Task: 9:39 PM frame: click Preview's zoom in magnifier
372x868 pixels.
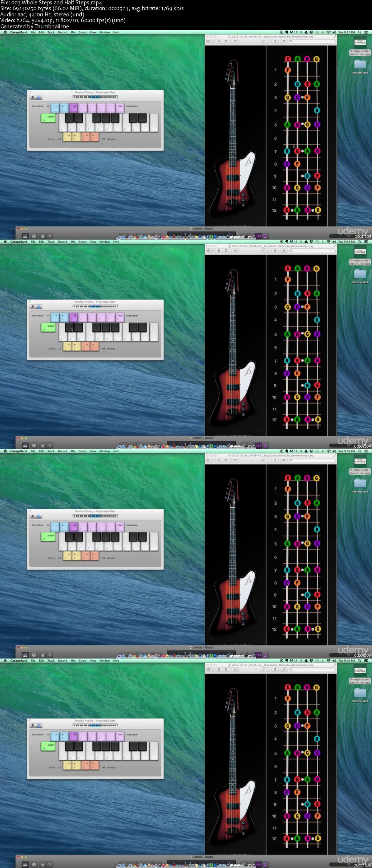Action: pyautogui.click(x=226, y=460)
